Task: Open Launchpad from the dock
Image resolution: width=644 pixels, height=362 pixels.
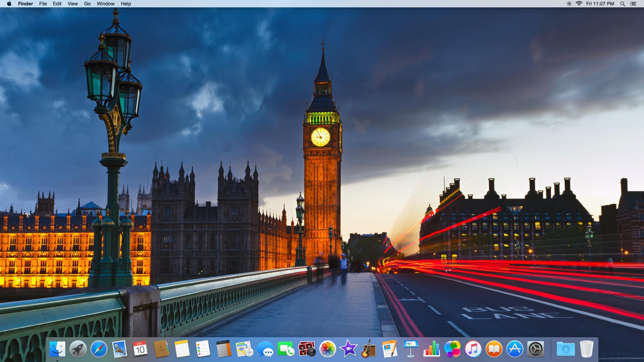Action: click(78, 349)
